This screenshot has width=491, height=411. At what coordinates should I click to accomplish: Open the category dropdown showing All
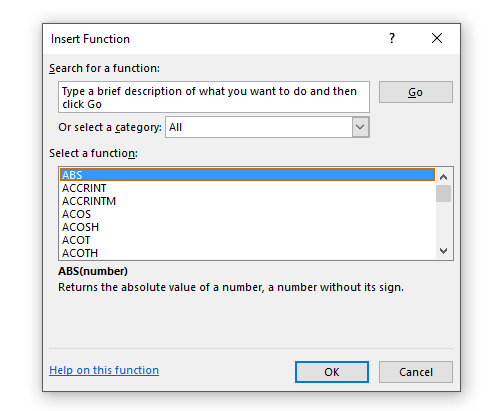click(x=267, y=127)
